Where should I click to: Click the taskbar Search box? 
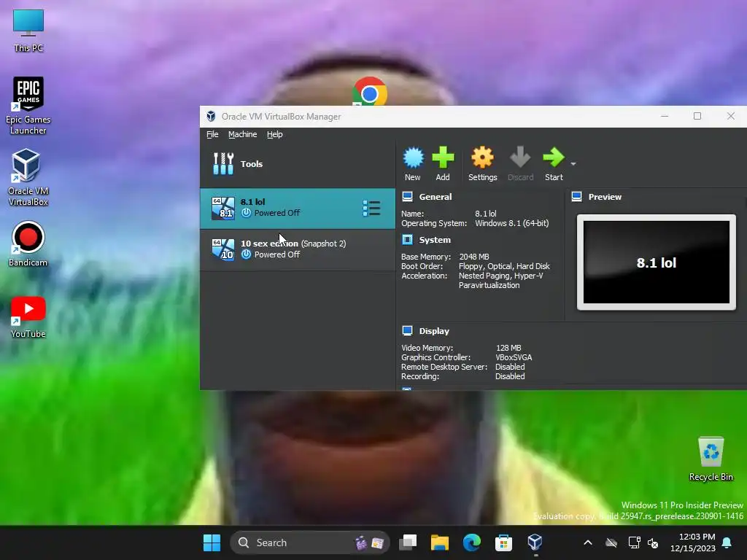(309, 542)
